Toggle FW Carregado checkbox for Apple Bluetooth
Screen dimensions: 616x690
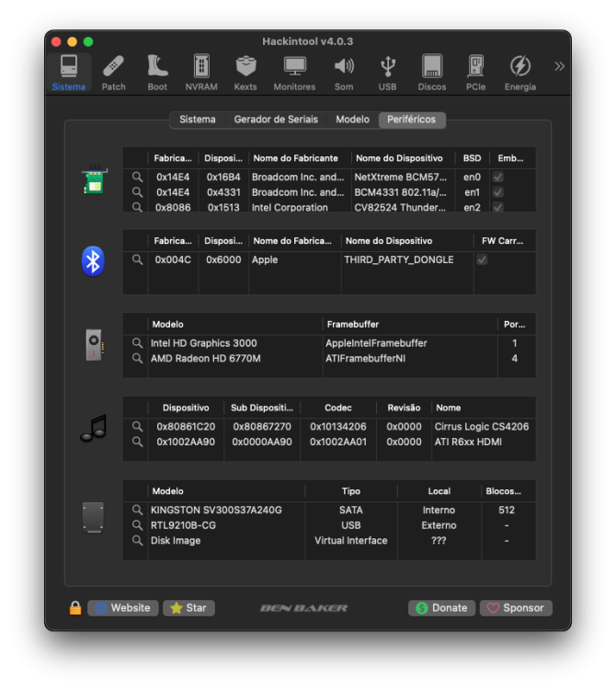click(482, 259)
